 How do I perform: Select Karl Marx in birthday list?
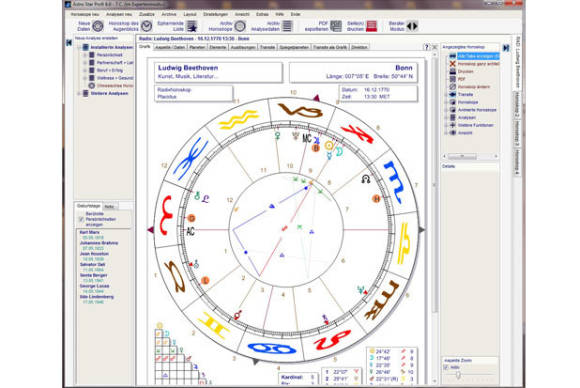click(x=90, y=232)
